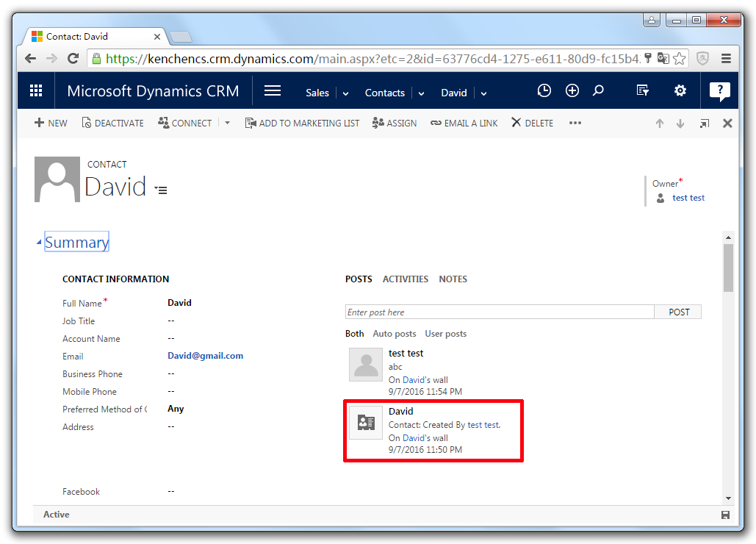Click Sales in navigation bar
The height and width of the screenshot is (544, 756).
click(x=317, y=93)
